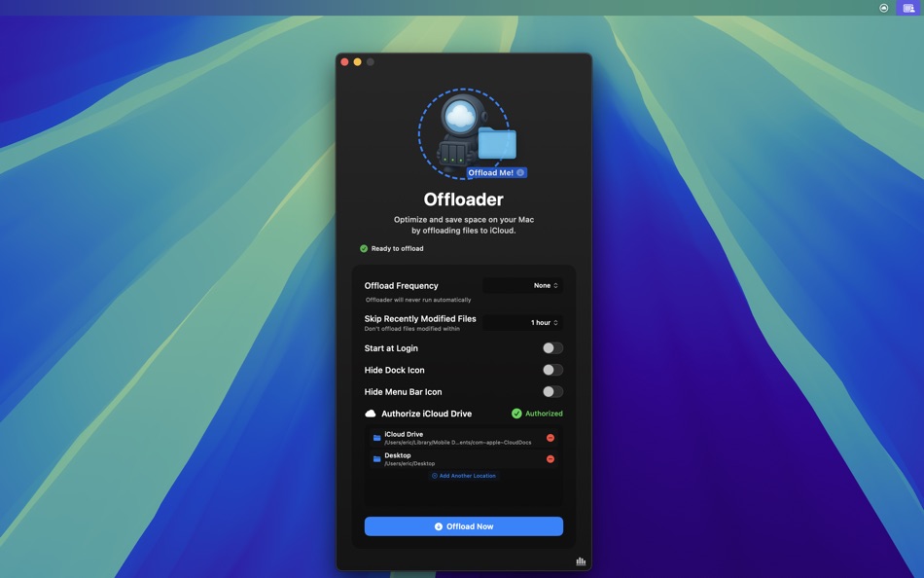Click the "Don't offload files modified within" caption
The height and width of the screenshot is (578, 924).
point(412,329)
